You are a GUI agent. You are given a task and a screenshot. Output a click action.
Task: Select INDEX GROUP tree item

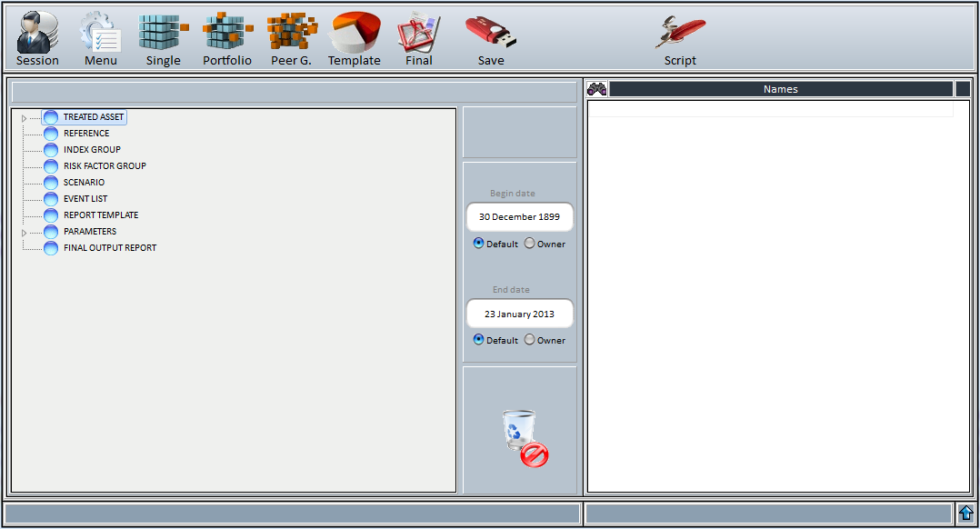92,149
